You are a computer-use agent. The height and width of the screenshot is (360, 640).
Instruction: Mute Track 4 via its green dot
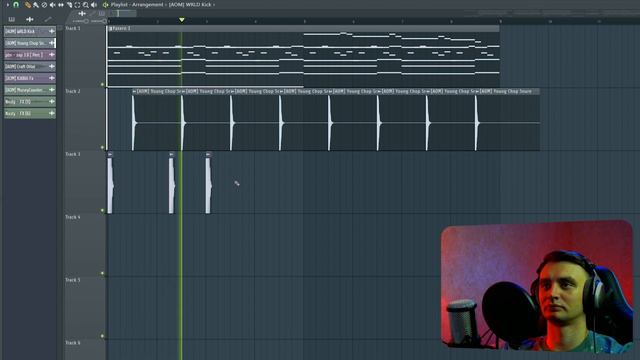pos(102,273)
